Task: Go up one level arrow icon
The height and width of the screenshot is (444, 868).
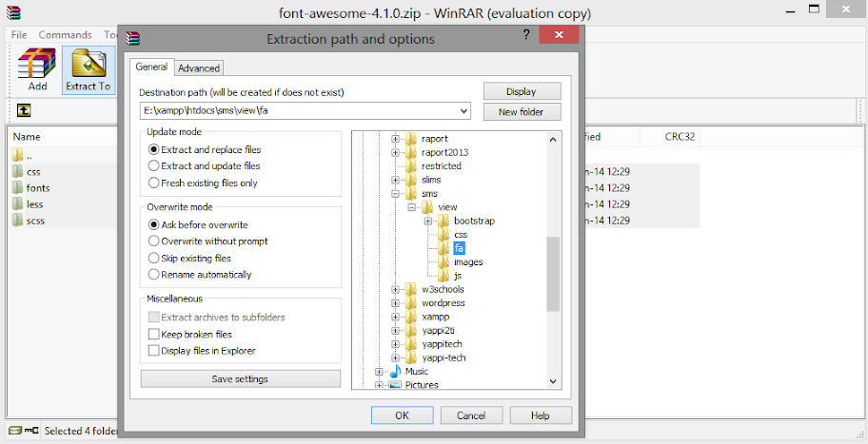Action: tap(23, 110)
